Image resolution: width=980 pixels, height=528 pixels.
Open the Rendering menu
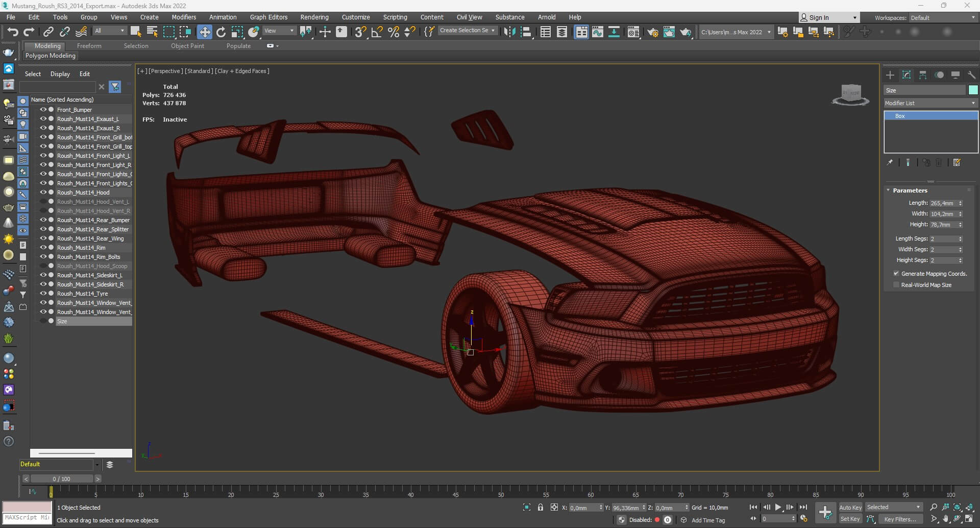pos(314,17)
